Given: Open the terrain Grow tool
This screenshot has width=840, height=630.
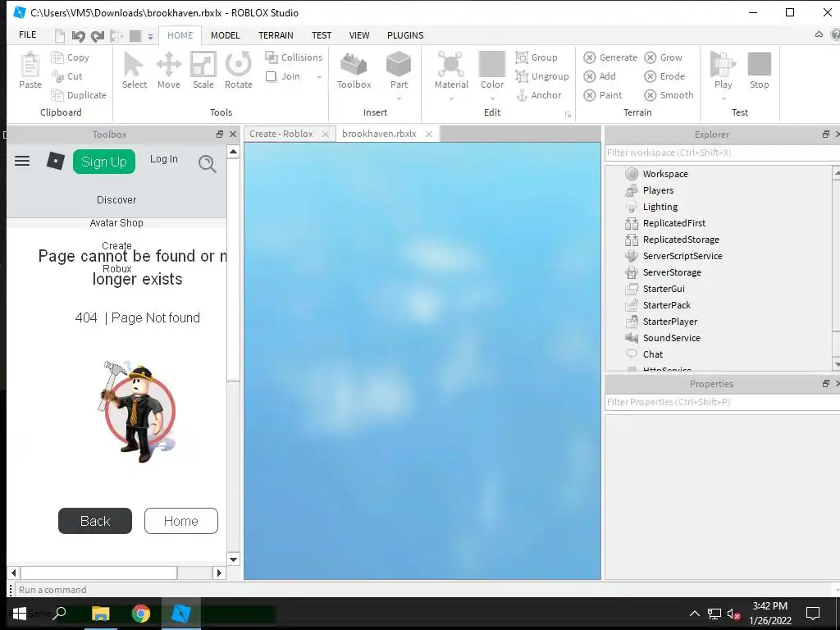Looking at the screenshot, I should click(x=663, y=57).
